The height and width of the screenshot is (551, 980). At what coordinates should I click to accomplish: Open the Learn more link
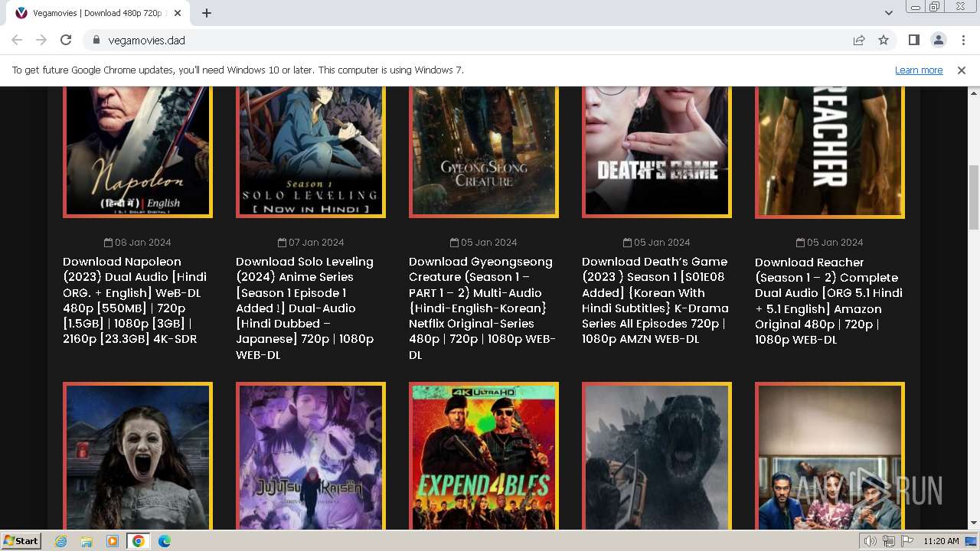coord(919,70)
